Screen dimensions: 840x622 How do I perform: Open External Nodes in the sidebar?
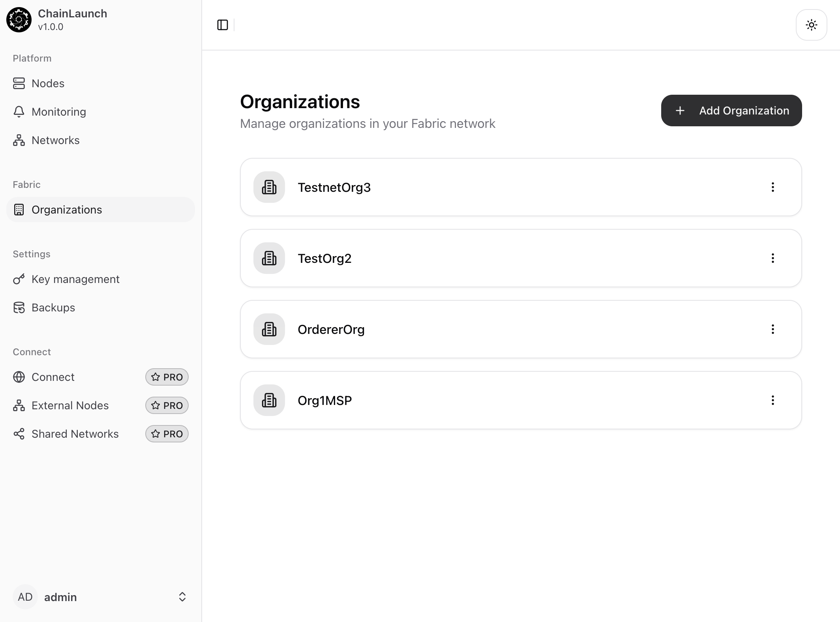[x=70, y=405]
